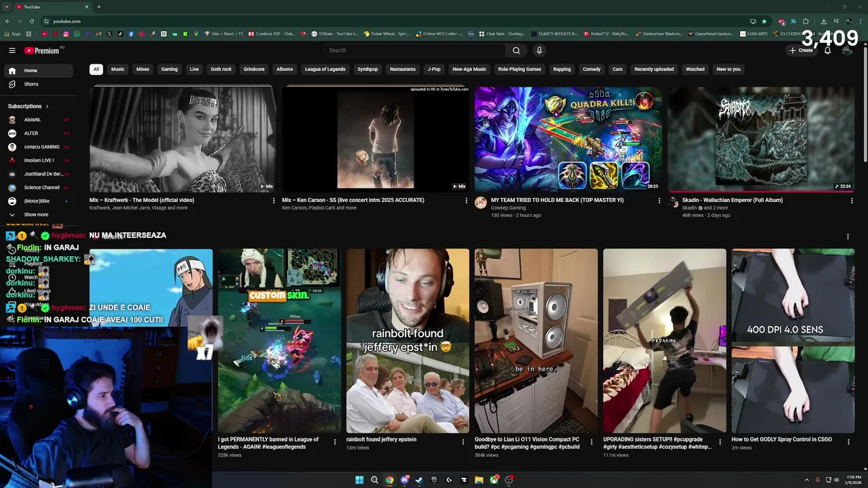
Task: Open a new browser tab
Action: (x=98, y=7)
